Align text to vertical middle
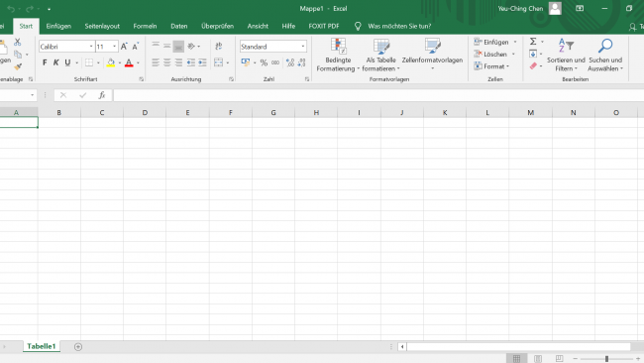 (166, 46)
